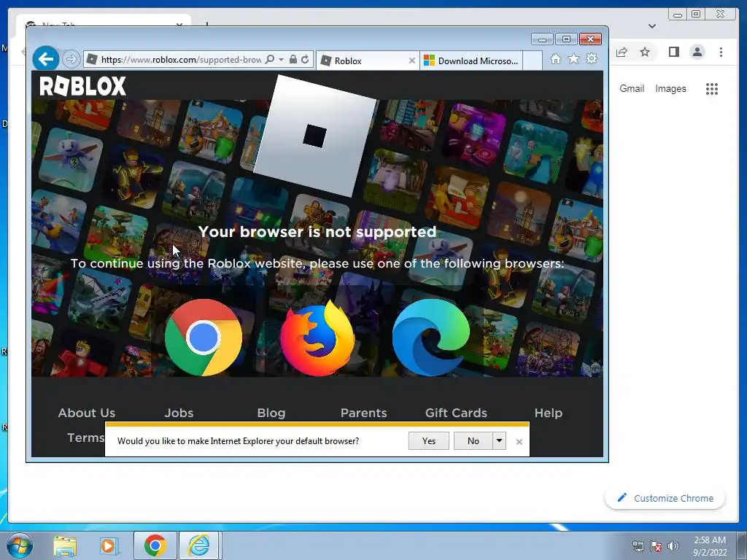Open the Chrome profile avatar icon
747x560 pixels.
coord(697,52)
